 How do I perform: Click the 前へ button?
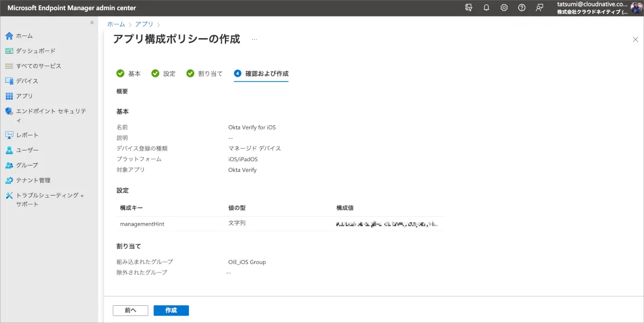pyautogui.click(x=130, y=311)
